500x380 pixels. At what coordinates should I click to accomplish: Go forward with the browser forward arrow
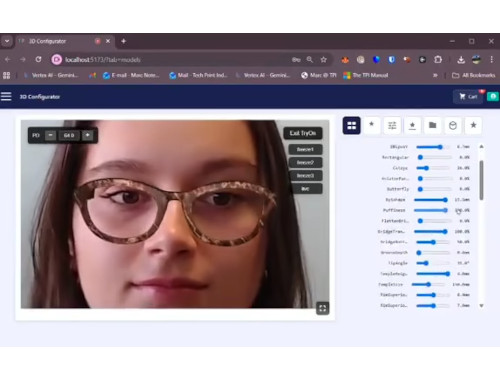tap(23, 60)
